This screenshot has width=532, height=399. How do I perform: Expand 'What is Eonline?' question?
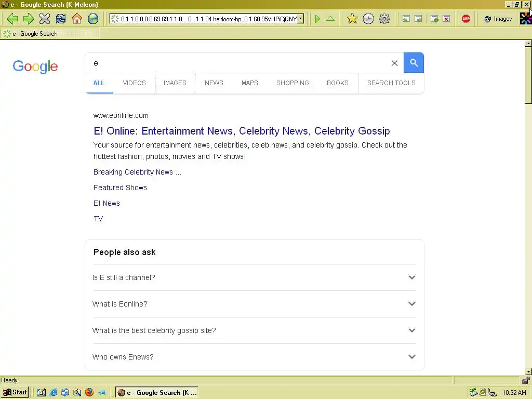255,304
